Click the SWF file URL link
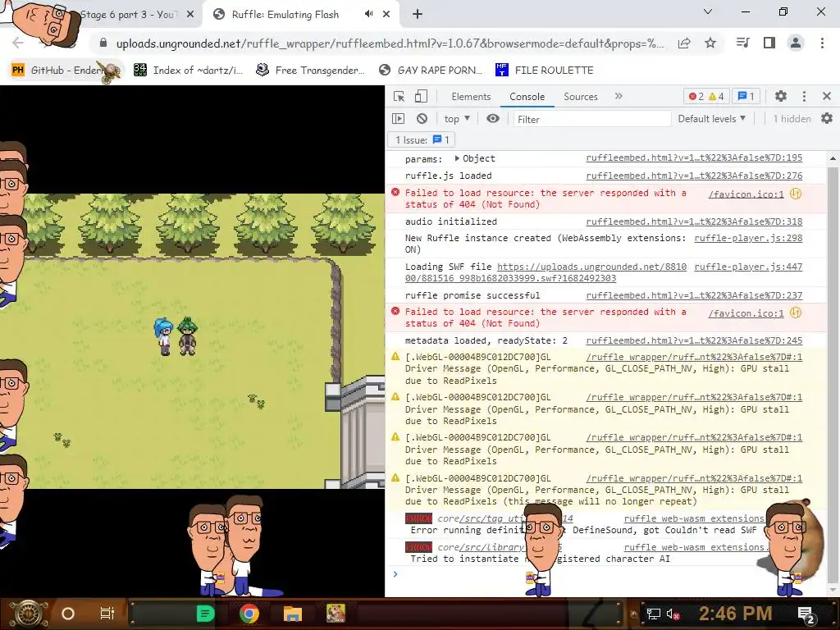This screenshot has height=630, width=840. (x=546, y=272)
